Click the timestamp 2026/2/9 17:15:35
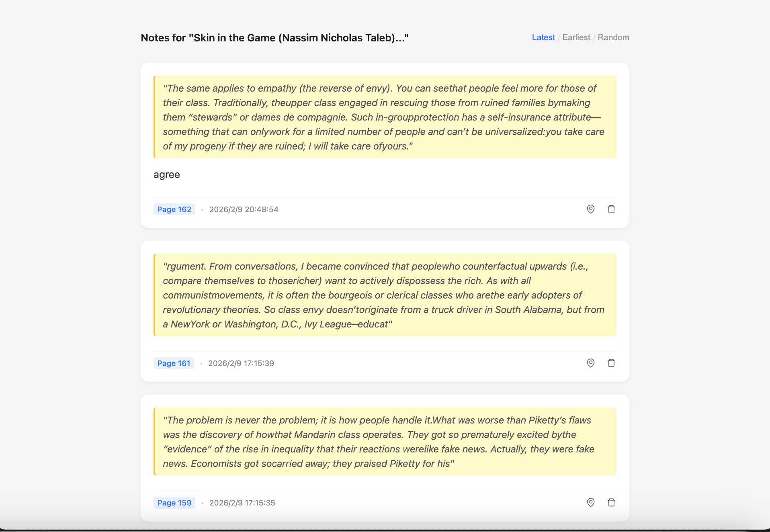770x532 pixels. coord(242,502)
